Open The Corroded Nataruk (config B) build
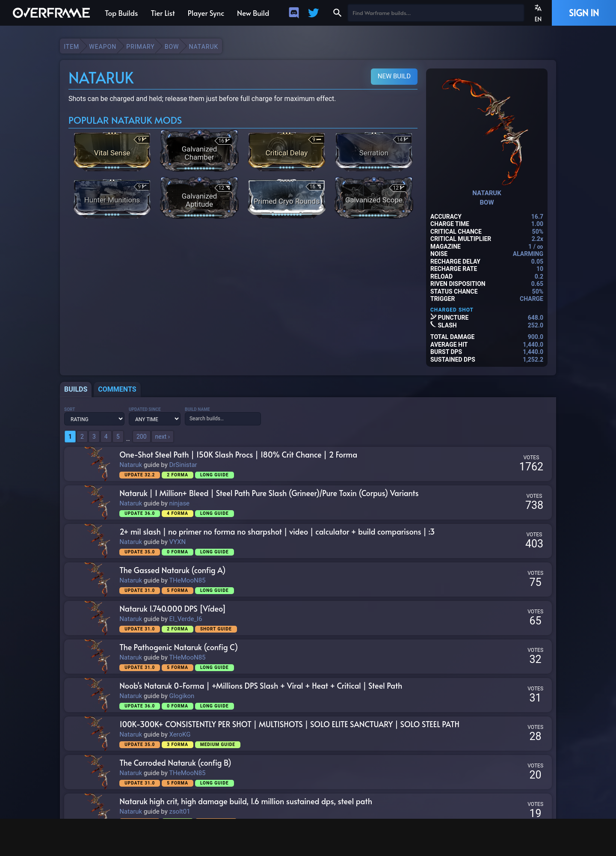Image resolution: width=616 pixels, height=856 pixels. click(x=175, y=763)
